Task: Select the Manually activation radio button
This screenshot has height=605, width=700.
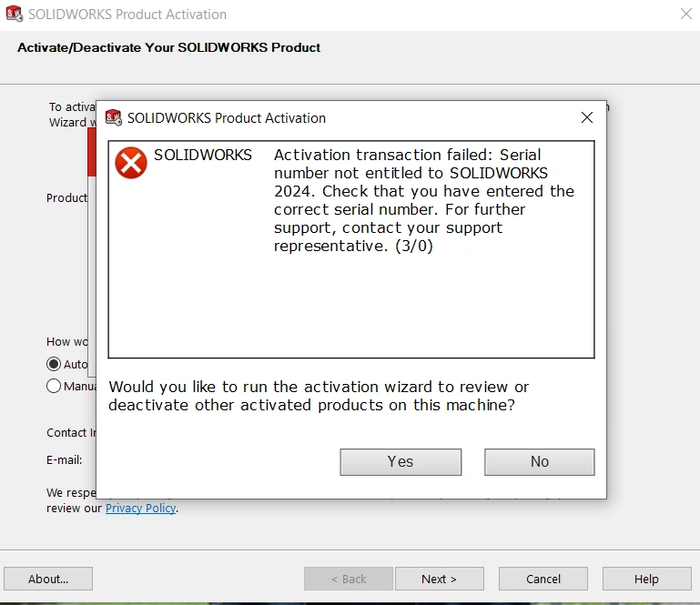Action: [x=54, y=386]
